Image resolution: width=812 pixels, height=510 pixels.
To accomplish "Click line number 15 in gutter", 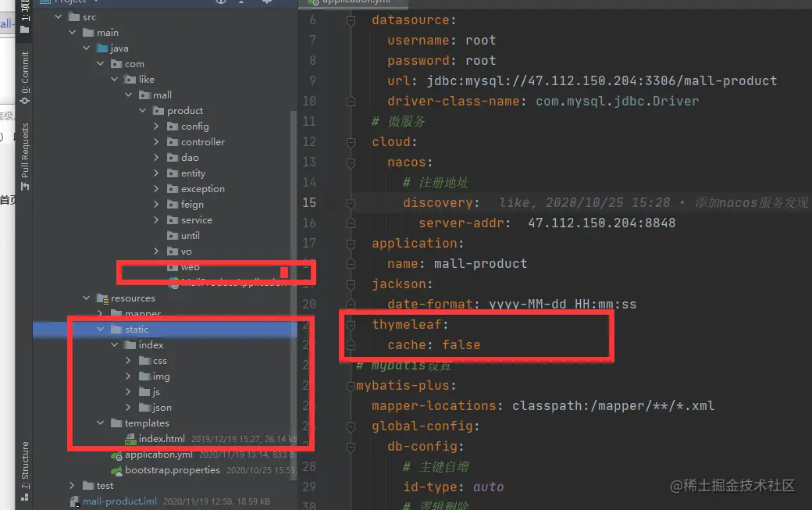I will coord(309,202).
